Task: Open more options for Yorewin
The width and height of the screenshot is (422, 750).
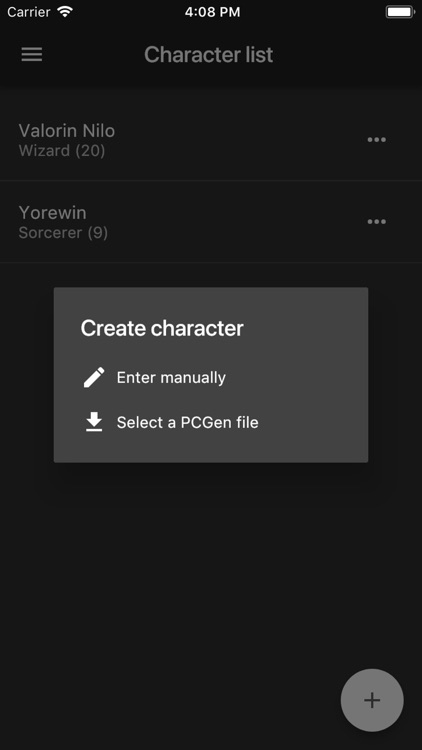Action: coord(377,221)
